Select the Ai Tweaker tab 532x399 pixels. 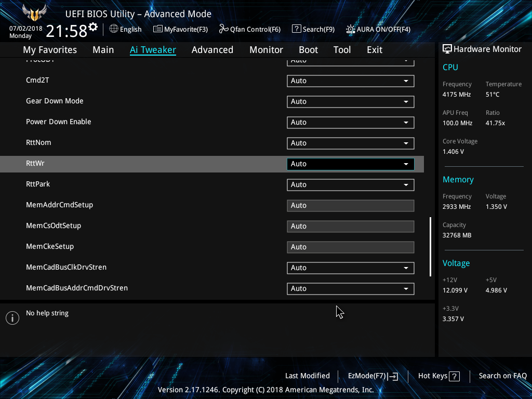pos(153,50)
